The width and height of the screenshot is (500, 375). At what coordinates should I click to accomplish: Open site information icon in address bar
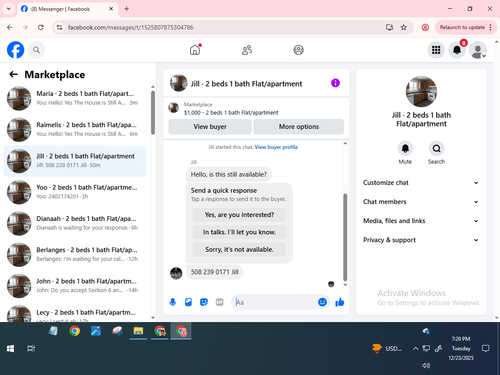59,27
